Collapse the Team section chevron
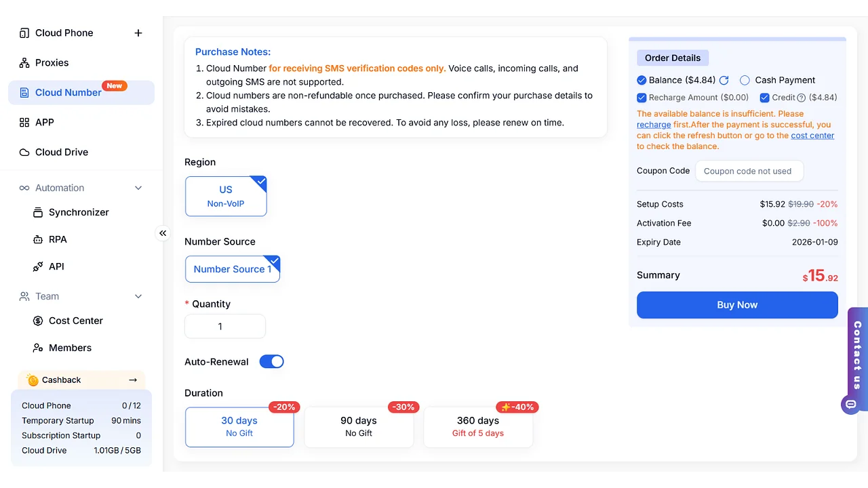The width and height of the screenshot is (868, 488). pos(138,296)
